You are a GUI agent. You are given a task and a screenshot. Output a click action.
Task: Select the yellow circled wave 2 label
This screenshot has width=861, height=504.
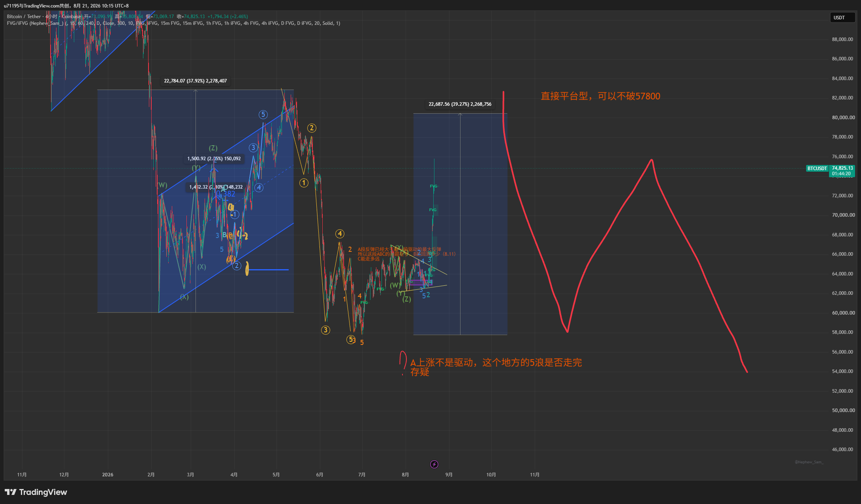click(312, 128)
